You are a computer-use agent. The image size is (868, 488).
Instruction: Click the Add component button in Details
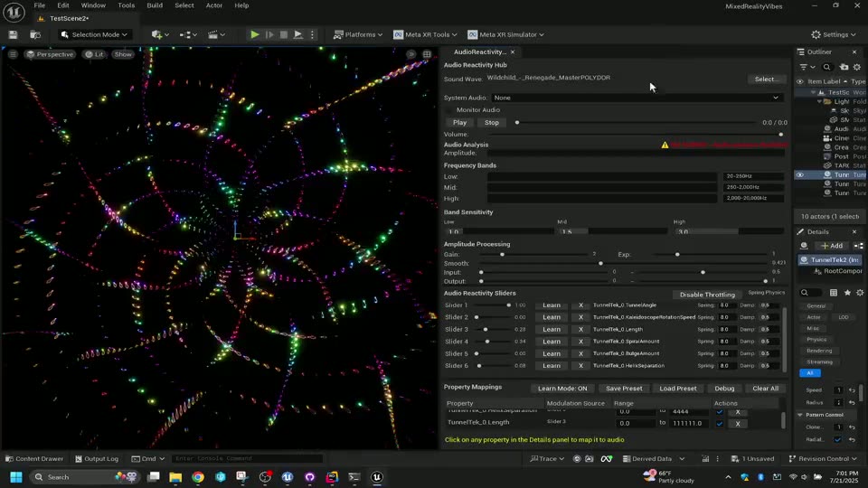click(831, 246)
